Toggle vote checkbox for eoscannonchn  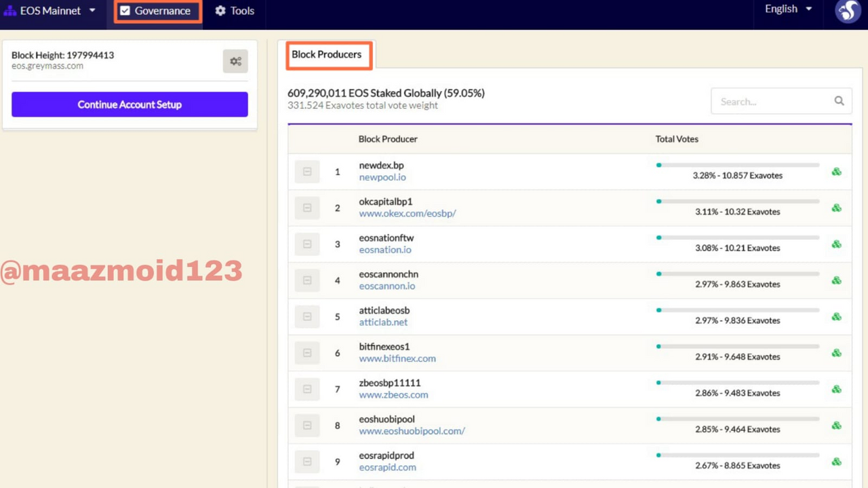click(x=307, y=280)
